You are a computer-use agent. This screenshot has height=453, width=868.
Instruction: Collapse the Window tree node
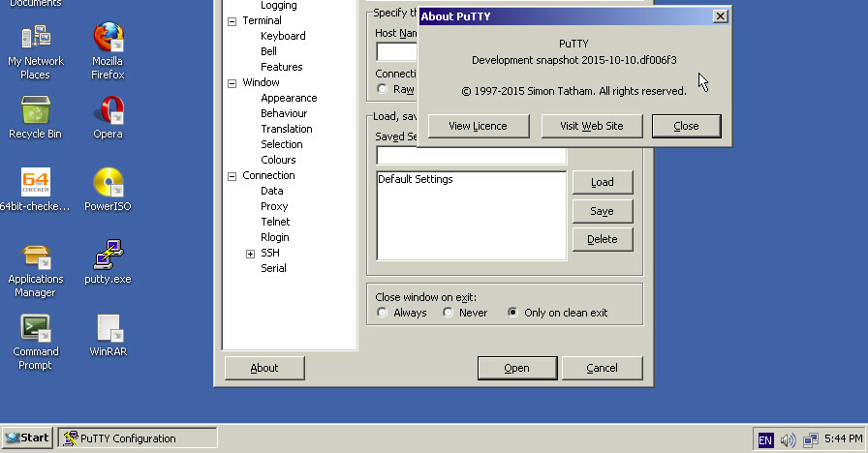[232, 83]
